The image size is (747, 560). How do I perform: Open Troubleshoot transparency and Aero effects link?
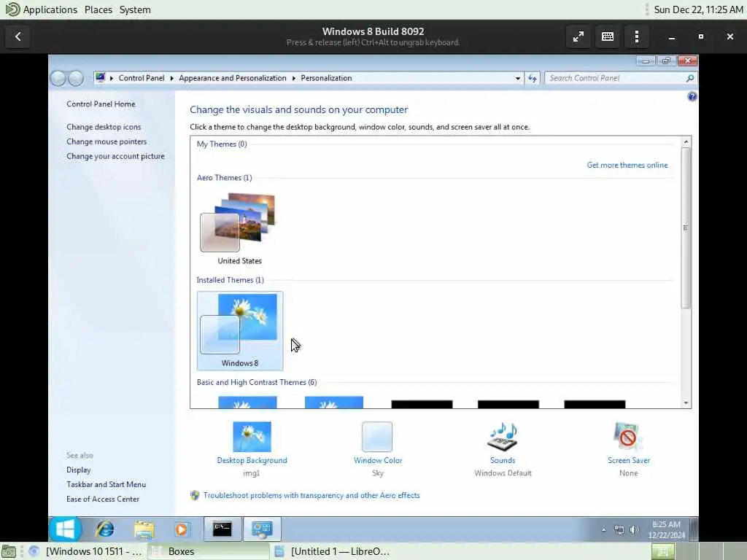pos(311,495)
